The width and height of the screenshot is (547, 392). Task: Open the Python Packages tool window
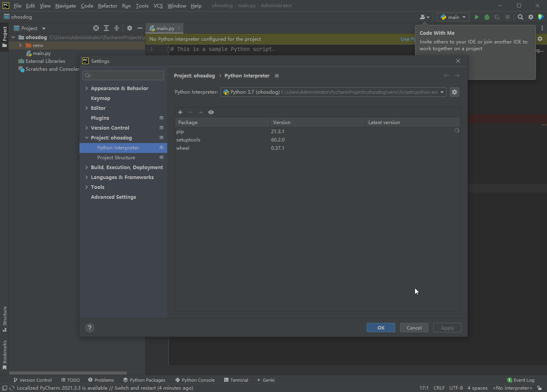tap(144, 380)
